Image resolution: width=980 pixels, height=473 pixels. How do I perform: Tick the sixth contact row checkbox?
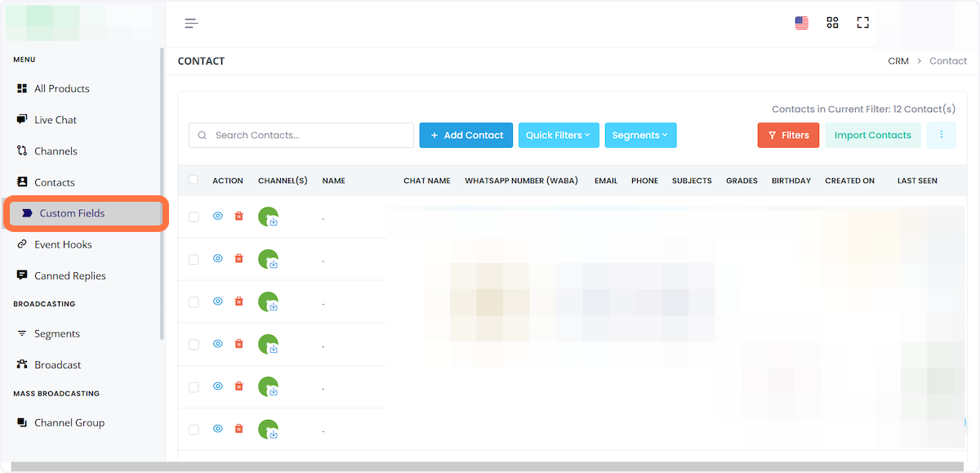point(194,429)
